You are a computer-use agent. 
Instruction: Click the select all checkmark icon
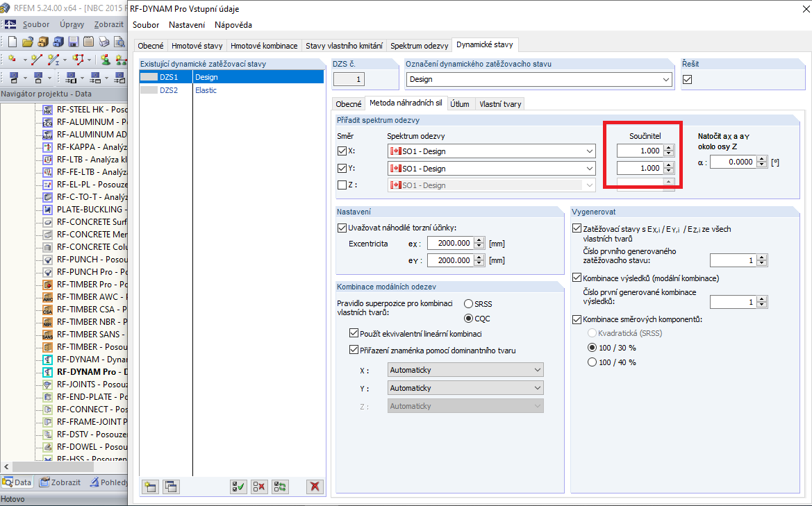click(x=238, y=487)
